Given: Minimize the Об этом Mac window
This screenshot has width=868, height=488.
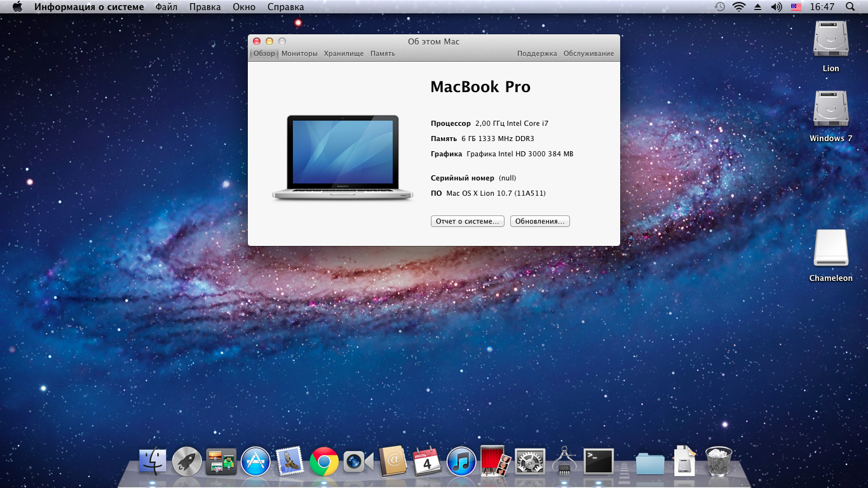Looking at the screenshot, I should 269,41.
